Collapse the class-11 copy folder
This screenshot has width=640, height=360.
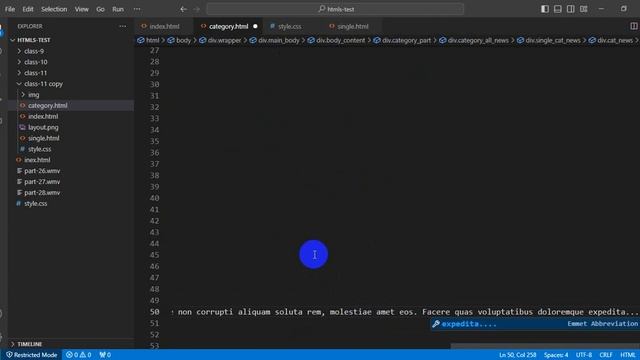[x=43, y=84]
